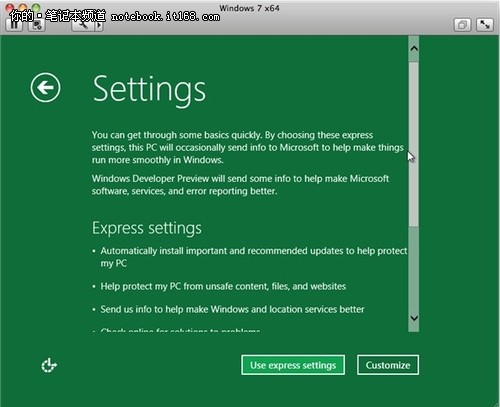Pause the virtual machine
Viewport: 500px width, 407px height.
tap(14, 25)
